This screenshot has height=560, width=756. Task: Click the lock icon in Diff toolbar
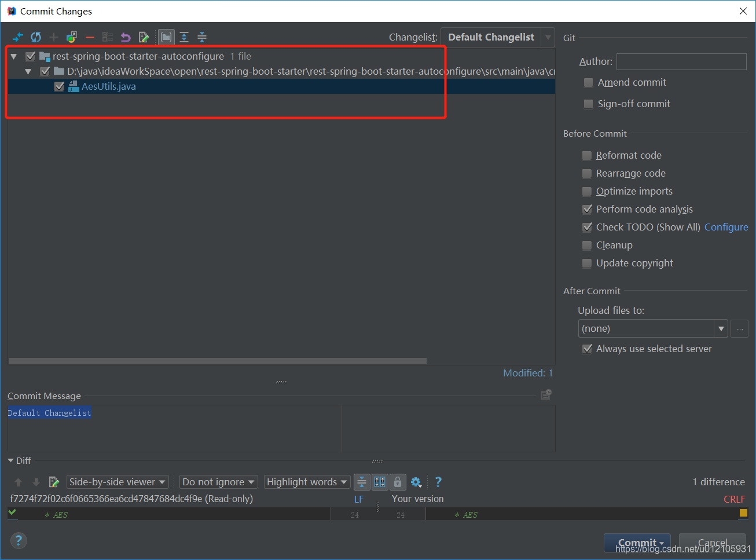click(x=397, y=482)
